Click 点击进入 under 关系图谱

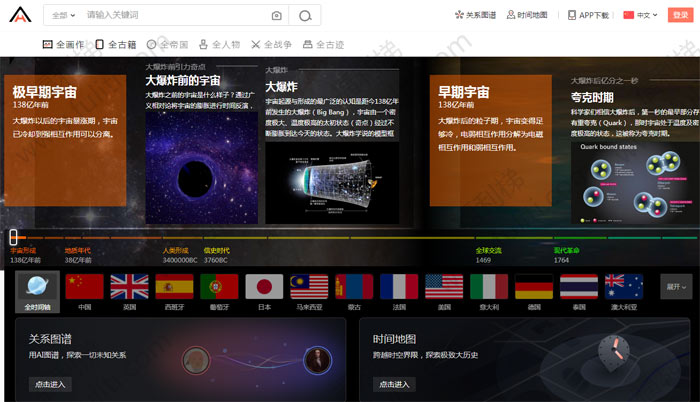pos(50,384)
